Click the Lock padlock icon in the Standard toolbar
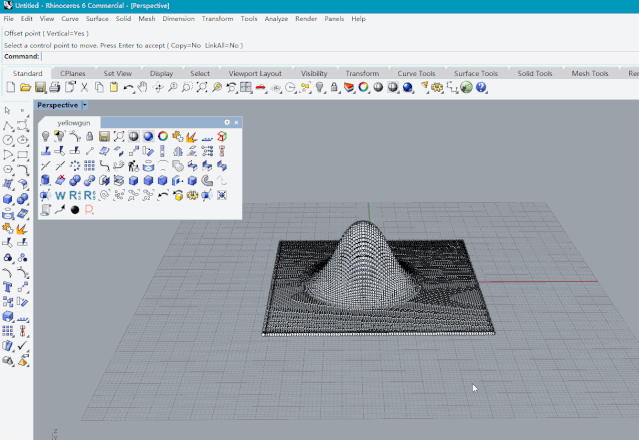This screenshot has height=440, width=639. [334, 87]
